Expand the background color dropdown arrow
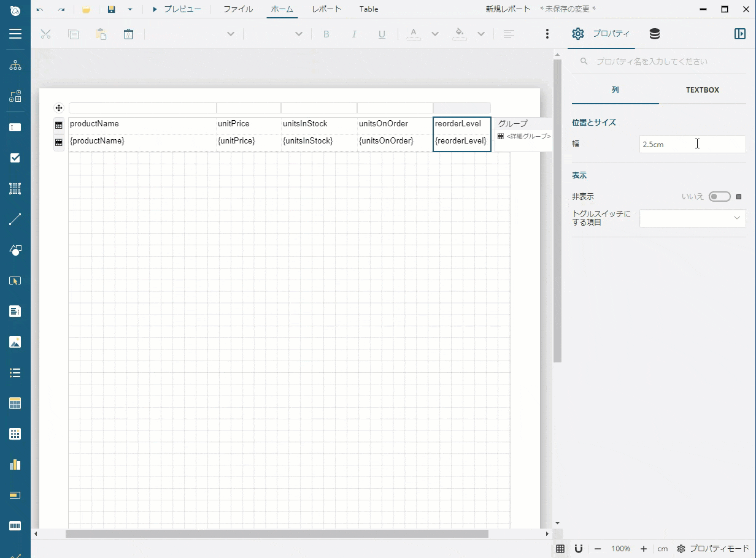This screenshot has width=756, height=558. point(481,34)
